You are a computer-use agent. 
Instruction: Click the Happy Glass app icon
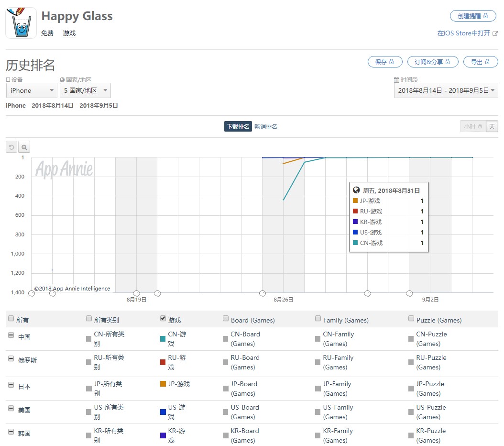coord(21,23)
